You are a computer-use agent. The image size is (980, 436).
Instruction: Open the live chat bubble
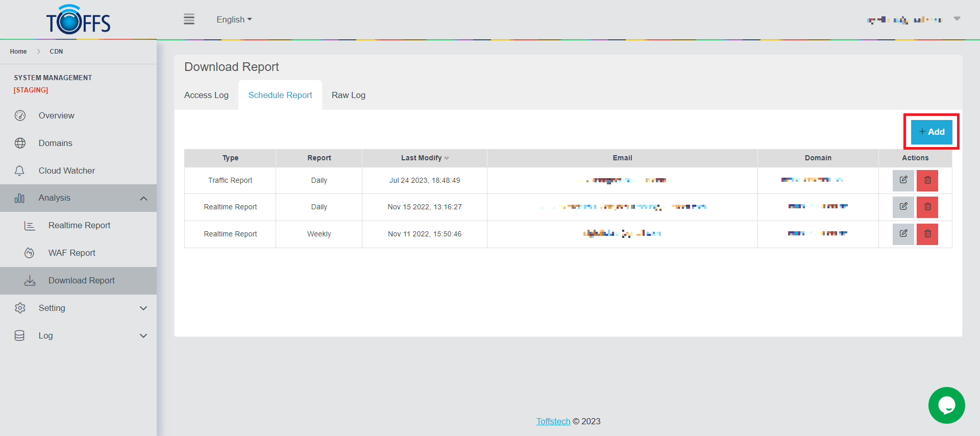pos(946,405)
